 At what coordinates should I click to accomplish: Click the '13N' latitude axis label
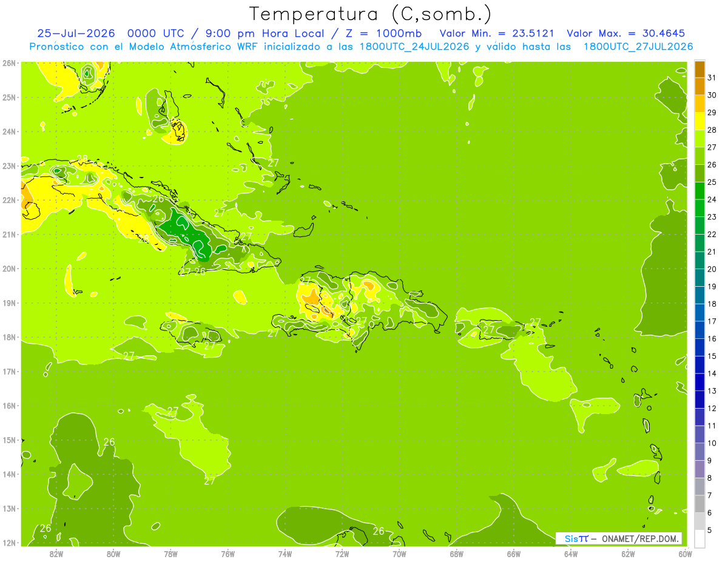coord(9,508)
